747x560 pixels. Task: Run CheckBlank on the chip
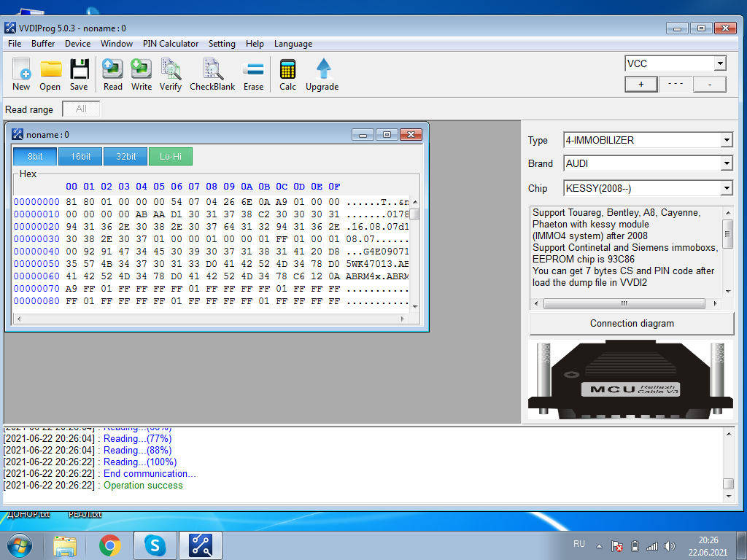(x=212, y=74)
